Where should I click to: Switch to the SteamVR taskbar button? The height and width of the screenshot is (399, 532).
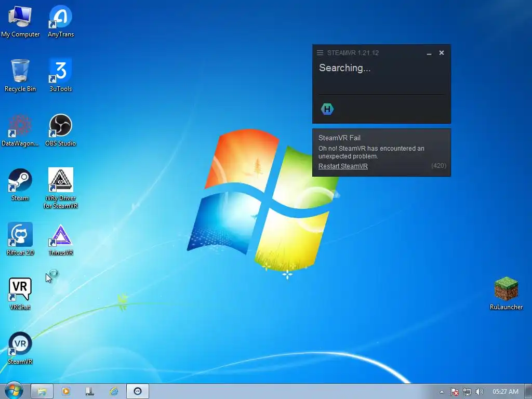pos(138,391)
